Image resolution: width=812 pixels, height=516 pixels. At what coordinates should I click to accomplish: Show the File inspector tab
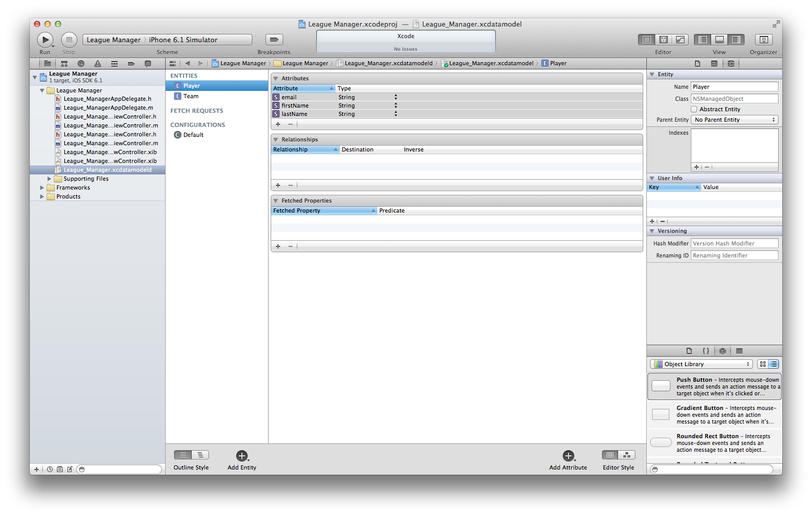698,64
